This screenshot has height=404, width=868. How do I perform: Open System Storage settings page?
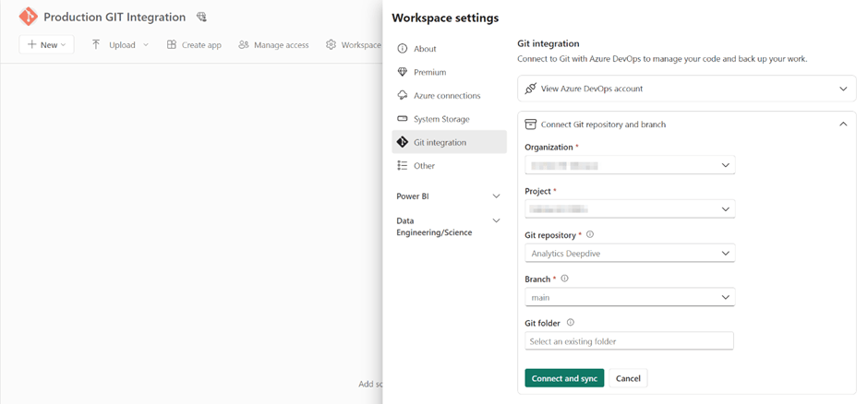coord(449,119)
